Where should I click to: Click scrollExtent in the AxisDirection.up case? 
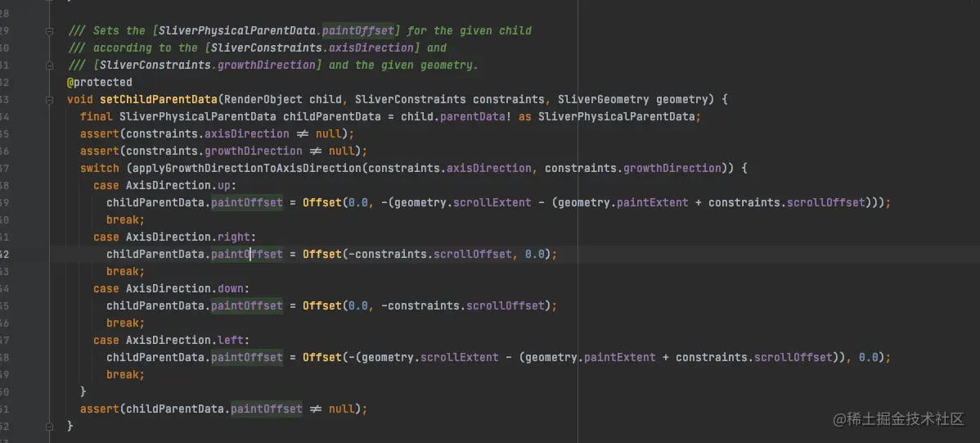click(x=492, y=202)
